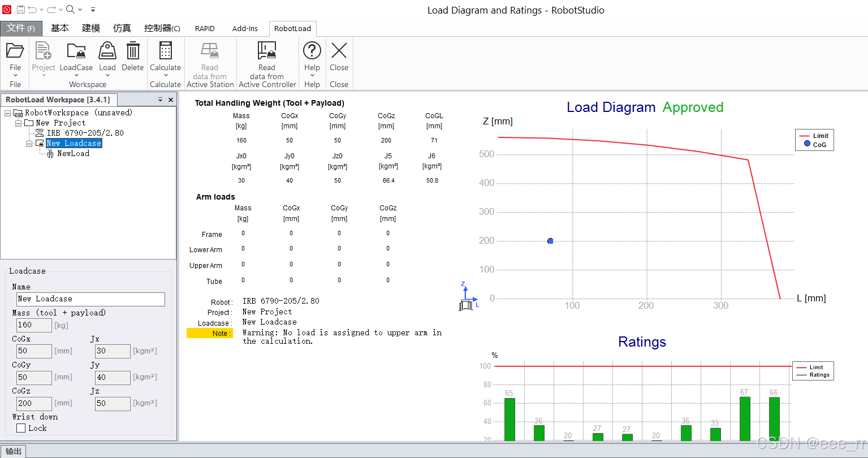The height and width of the screenshot is (458, 868).
Task: Select the New Loadcase tree item
Action: [74, 144]
